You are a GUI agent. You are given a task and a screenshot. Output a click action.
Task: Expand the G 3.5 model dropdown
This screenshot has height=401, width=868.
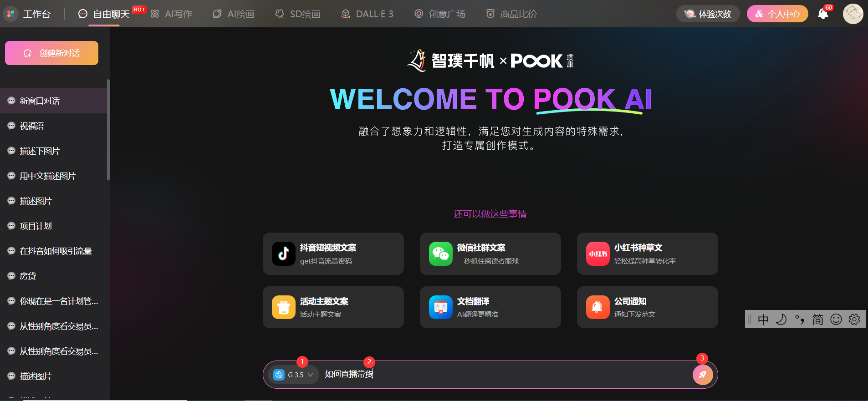click(x=294, y=375)
